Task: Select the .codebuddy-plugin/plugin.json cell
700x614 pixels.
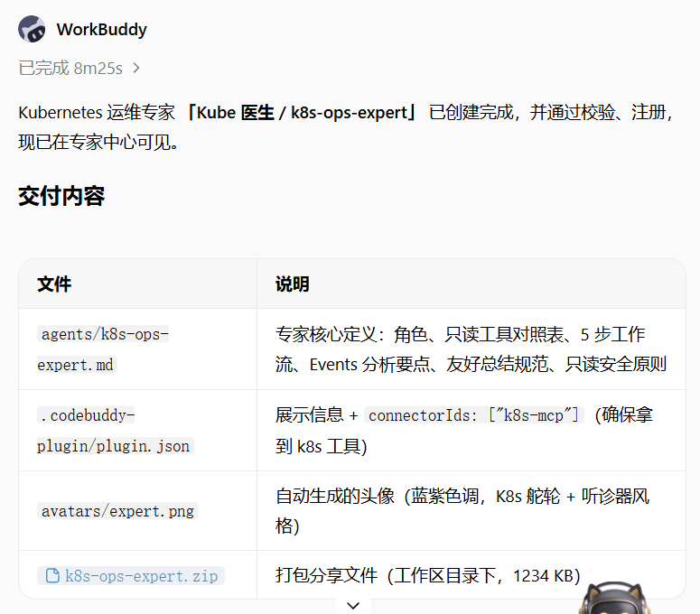Action: [137, 431]
